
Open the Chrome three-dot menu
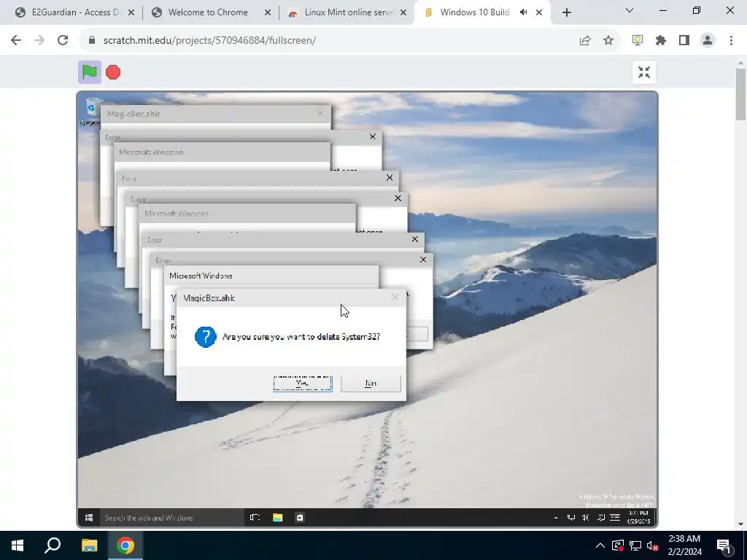(x=731, y=41)
